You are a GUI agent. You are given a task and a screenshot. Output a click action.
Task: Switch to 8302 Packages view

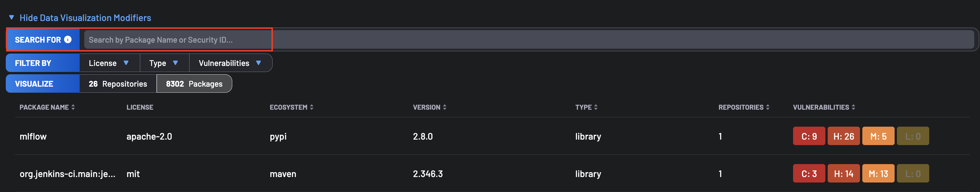194,84
